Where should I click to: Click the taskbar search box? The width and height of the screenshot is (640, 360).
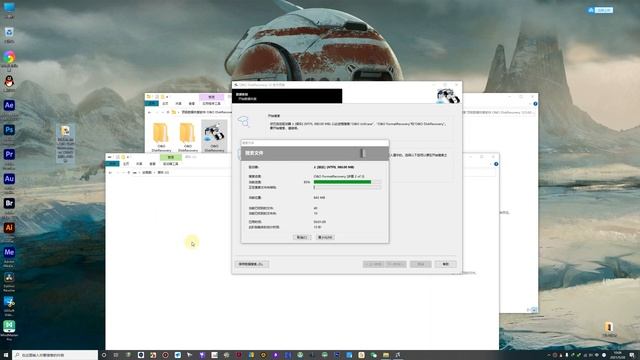[x=55, y=355]
